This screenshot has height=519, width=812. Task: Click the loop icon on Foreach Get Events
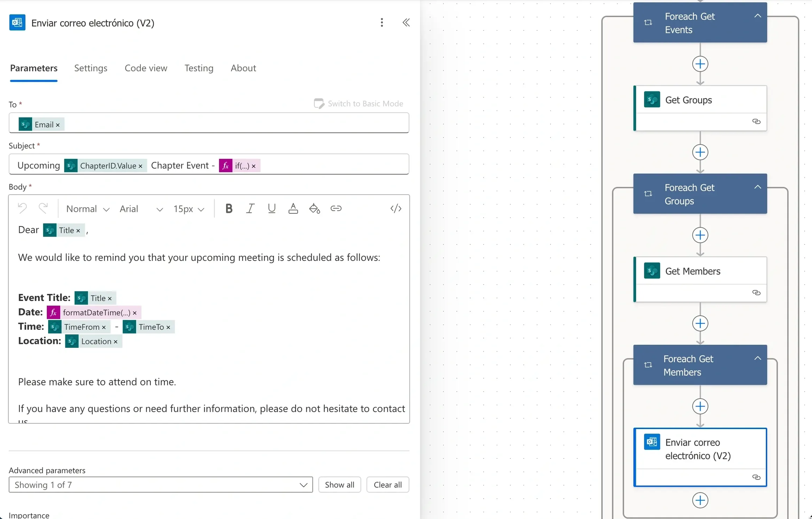(x=648, y=23)
